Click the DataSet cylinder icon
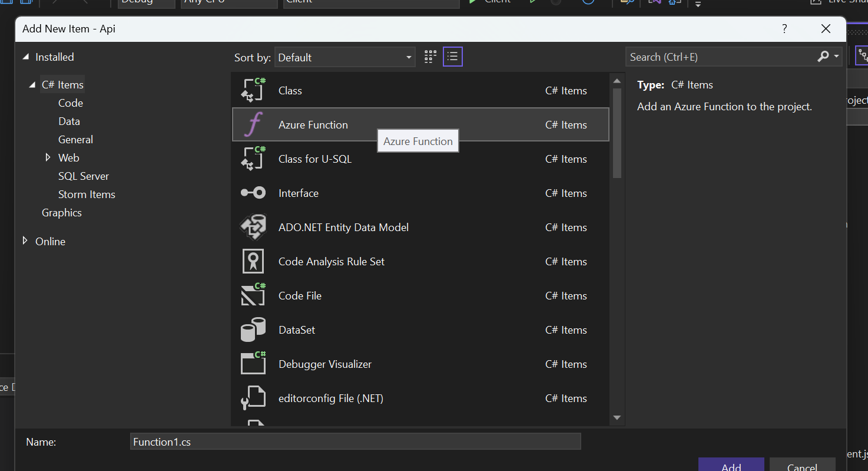 point(253,330)
